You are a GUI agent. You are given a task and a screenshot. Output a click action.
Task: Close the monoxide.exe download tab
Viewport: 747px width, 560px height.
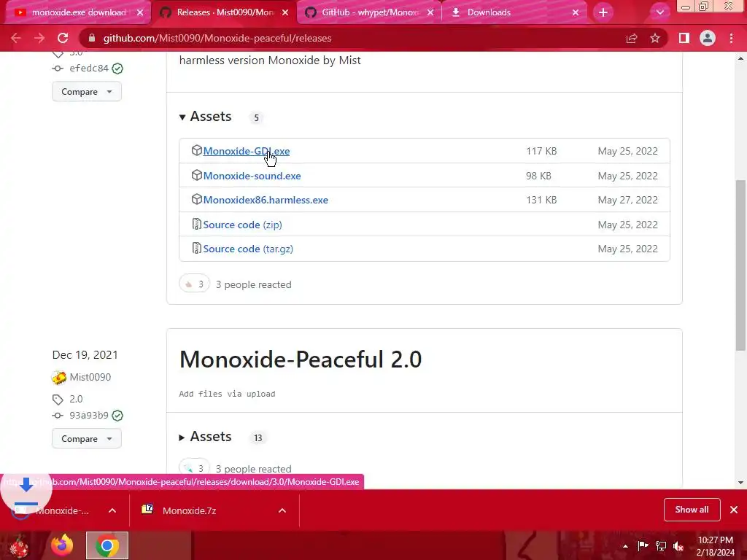pyautogui.click(x=140, y=12)
